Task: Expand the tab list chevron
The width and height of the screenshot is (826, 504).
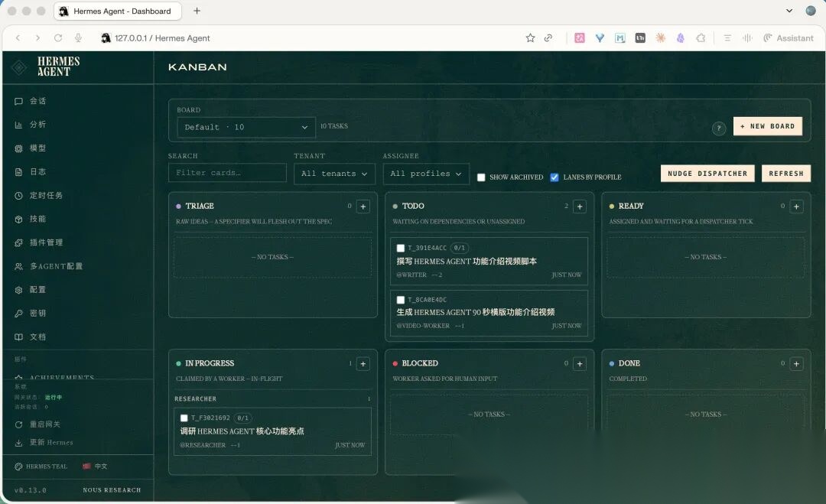Action: 789,11
